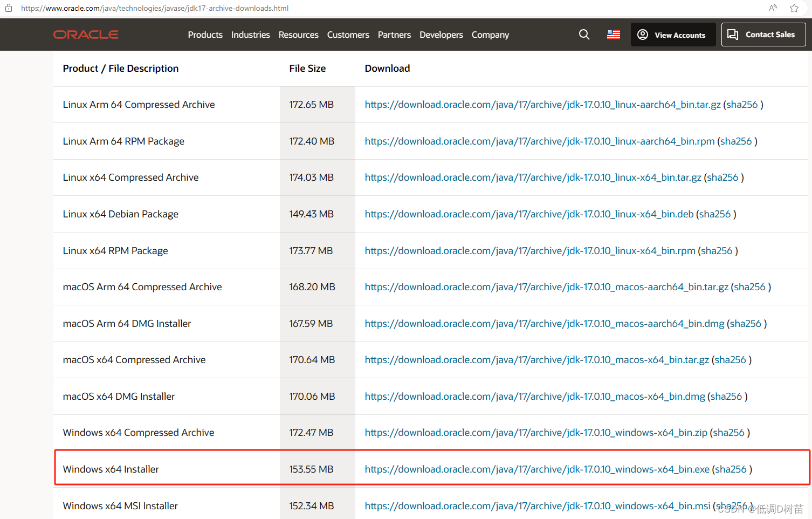Image resolution: width=812 pixels, height=519 pixels.
Task: Download jdk-17.0.10_macos-aarch64_bin.tar.gz link
Action: point(547,287)
